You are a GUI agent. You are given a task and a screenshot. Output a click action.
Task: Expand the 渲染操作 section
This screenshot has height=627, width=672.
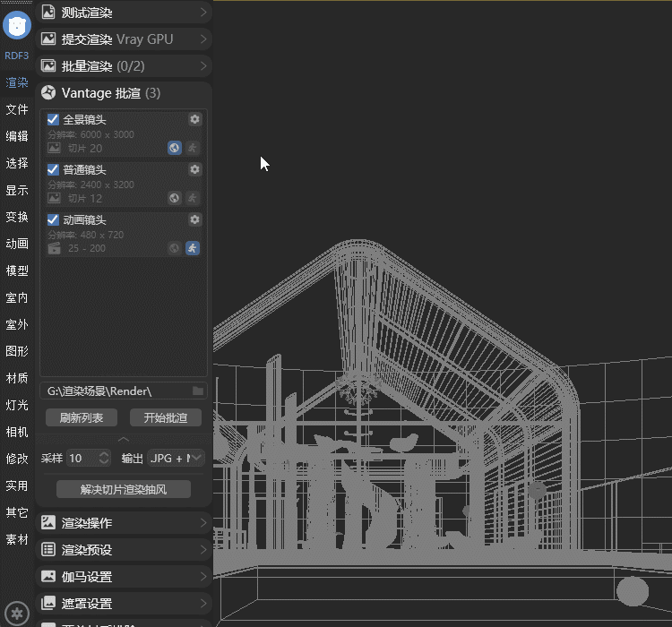[124, 523]
